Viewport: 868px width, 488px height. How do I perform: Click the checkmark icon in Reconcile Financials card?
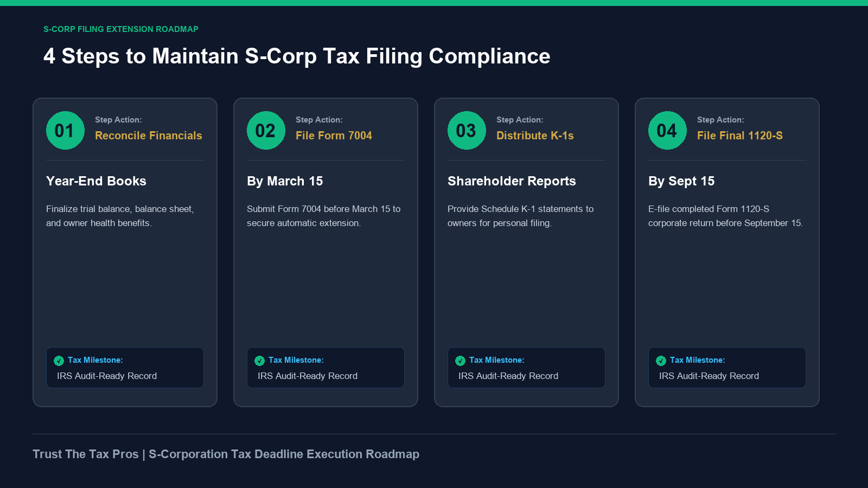click(x=59, y=361)
